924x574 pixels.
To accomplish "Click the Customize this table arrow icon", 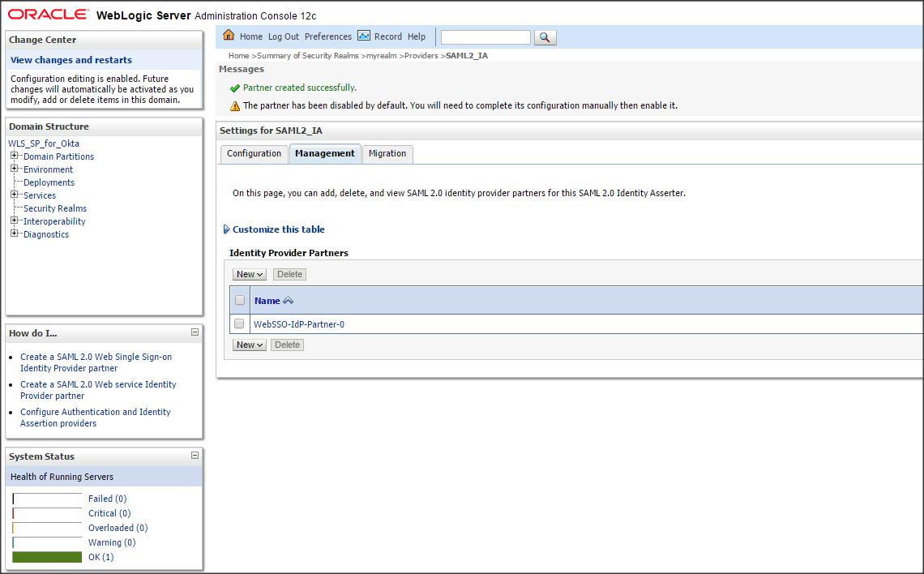I will pyautogui.click(x=226, y=229).
